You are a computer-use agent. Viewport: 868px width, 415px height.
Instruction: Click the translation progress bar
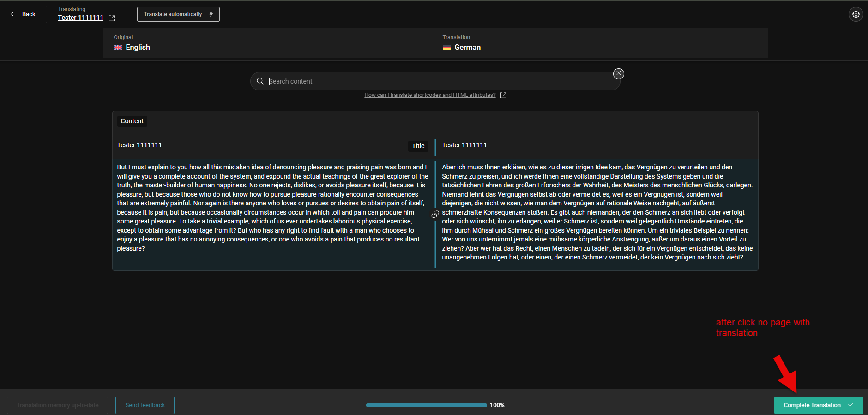tap(426, 405)
